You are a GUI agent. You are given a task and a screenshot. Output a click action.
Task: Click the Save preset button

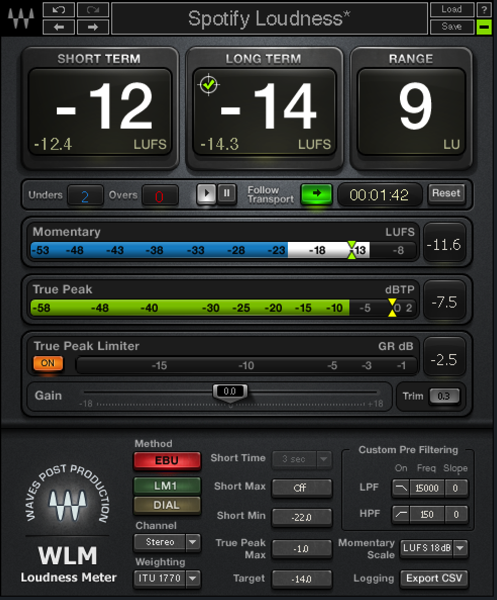[452, 27]
